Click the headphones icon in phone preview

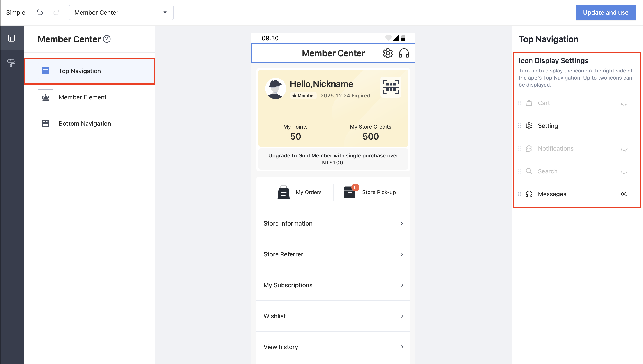point(404,53)
